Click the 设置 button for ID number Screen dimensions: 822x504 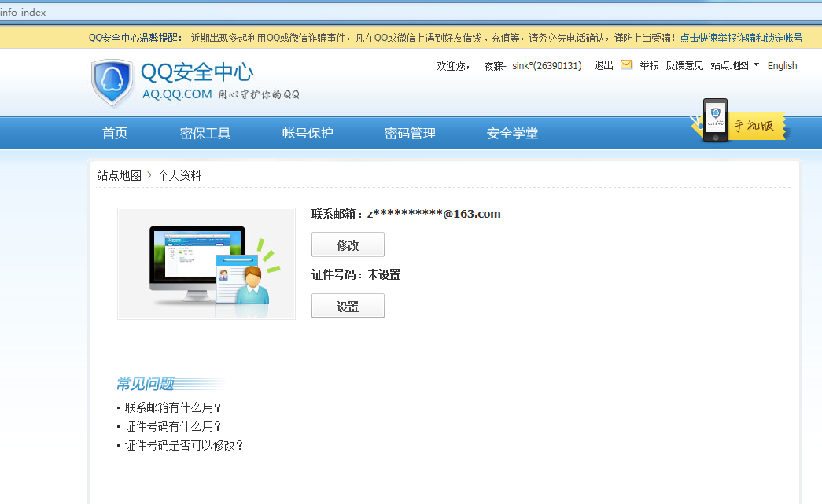click(348, 306)
